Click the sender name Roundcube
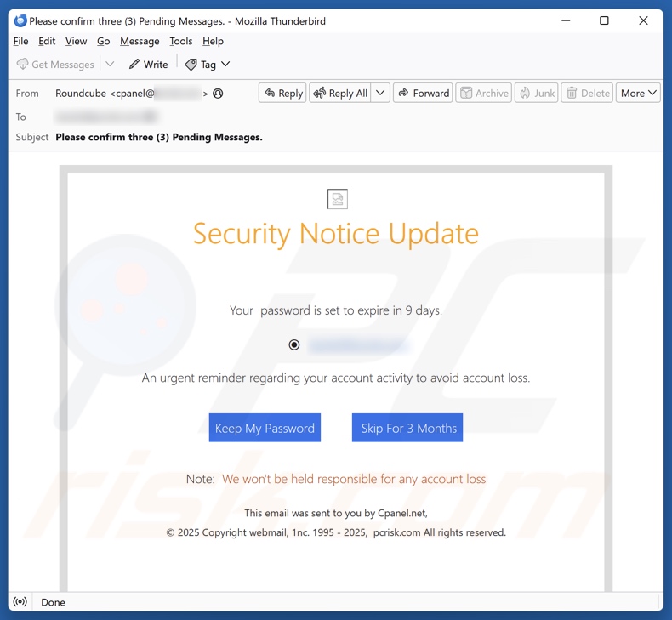 (x=81, y=94)
